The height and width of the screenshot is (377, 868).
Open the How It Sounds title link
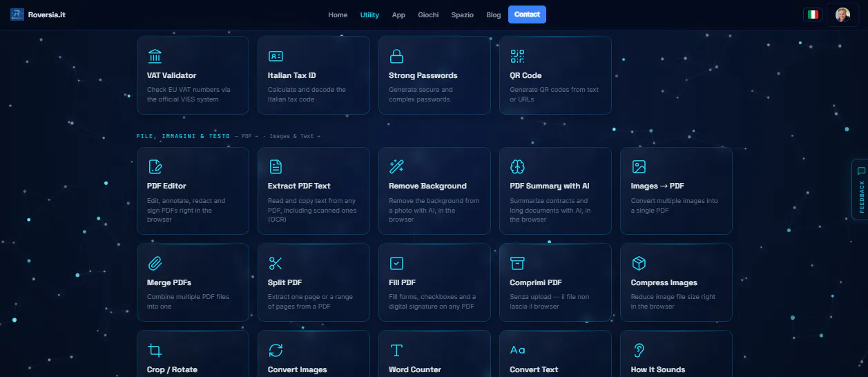tap(658, 369)
